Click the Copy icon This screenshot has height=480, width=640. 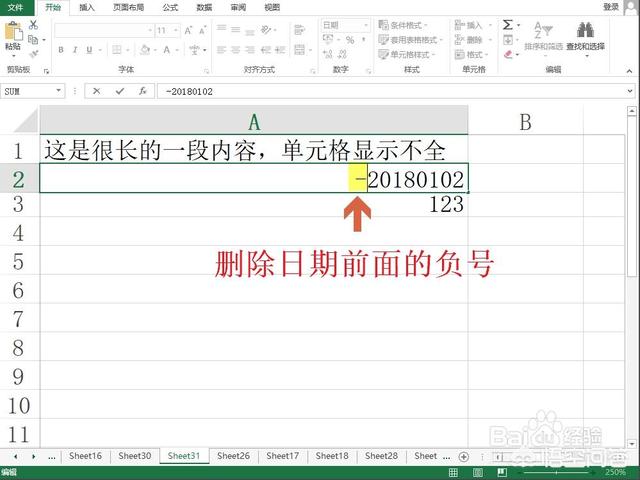click(x=33, y=40)
